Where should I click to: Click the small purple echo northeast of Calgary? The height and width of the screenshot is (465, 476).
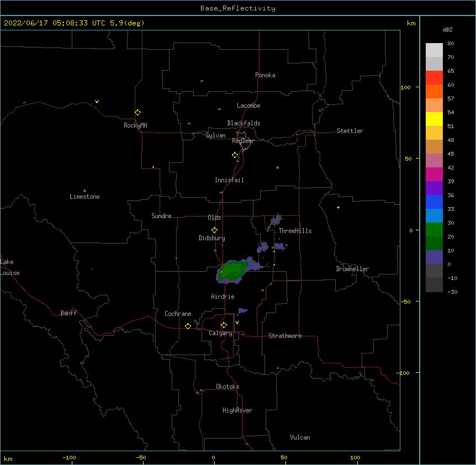(x=243, y=310)
